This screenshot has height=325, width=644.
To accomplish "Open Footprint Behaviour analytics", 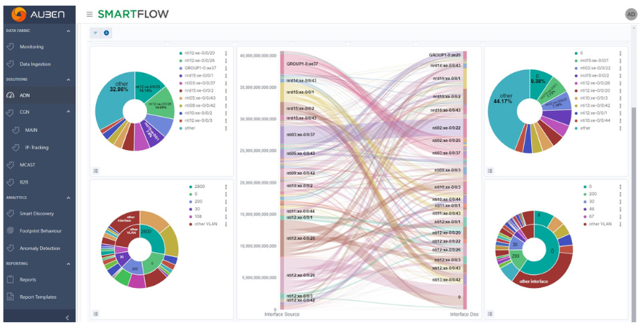I will [x=40, y=231].
